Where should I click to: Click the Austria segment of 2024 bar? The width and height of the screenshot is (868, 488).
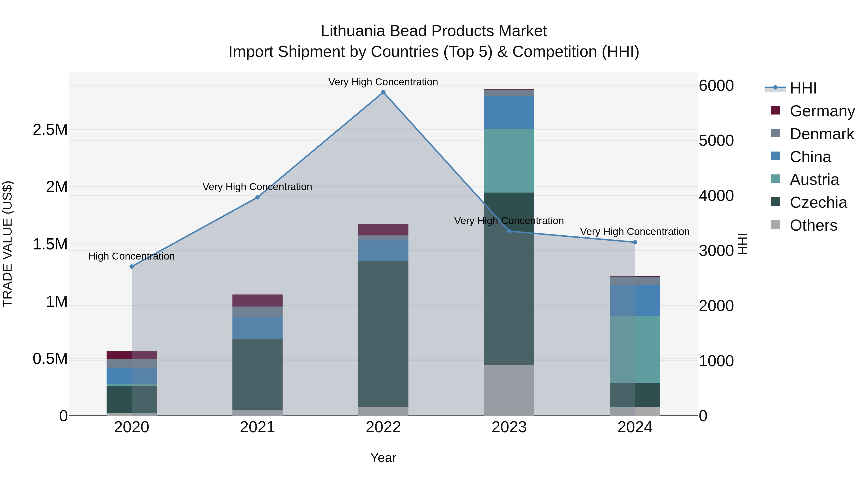(635, 350)
